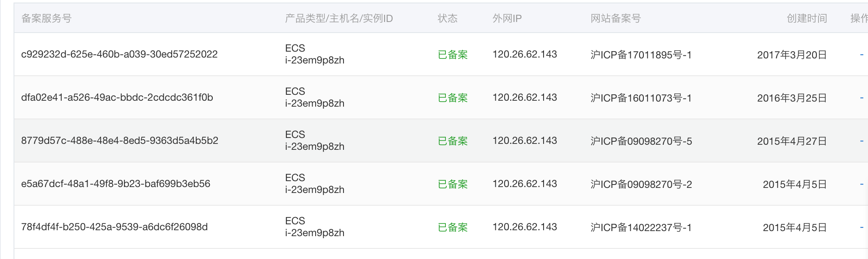Click the operation dash in the 2015年4月27日 row
Viewport: 868px width, 259px height.
[x=862, y=141]
